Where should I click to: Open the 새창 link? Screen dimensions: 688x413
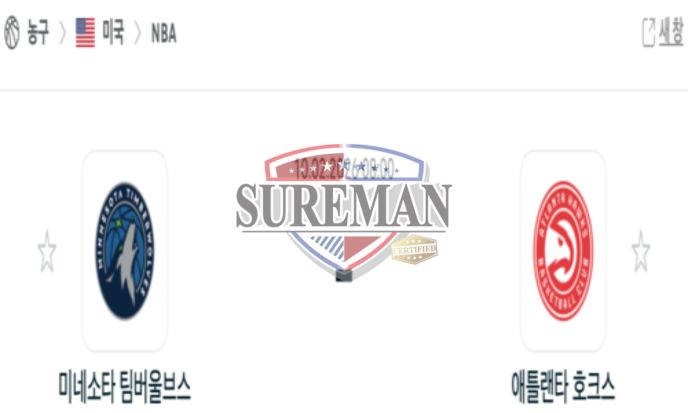671,32
